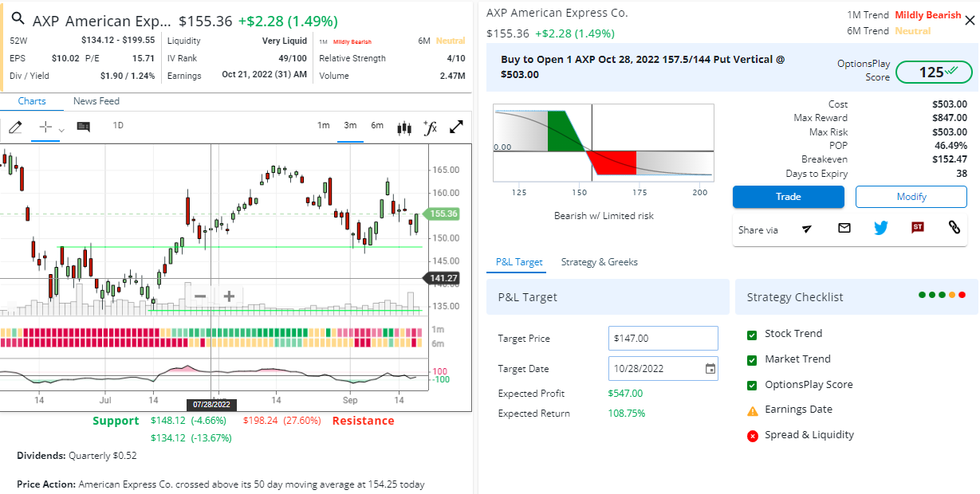Click the 52W range $134.12 - $199.55
This screenshot has width=980, height=494.
tap(118, 41)
